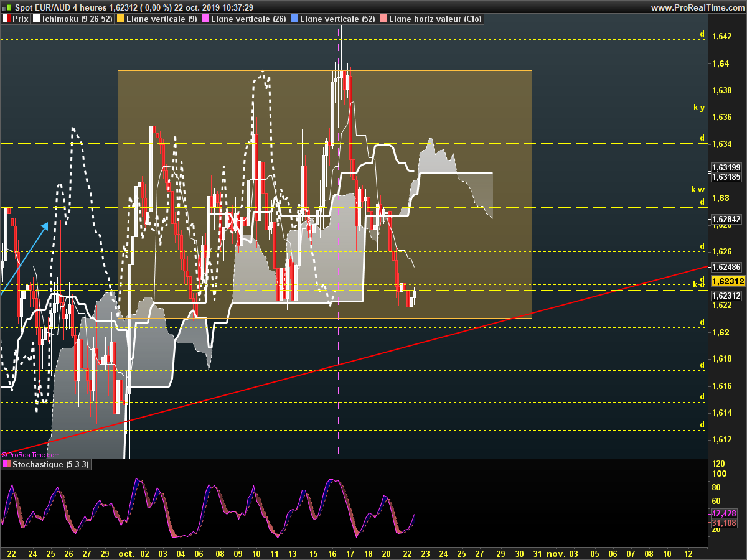747x560 pixels.
Task: Select the 1,62842 price label
Action: 726,219
